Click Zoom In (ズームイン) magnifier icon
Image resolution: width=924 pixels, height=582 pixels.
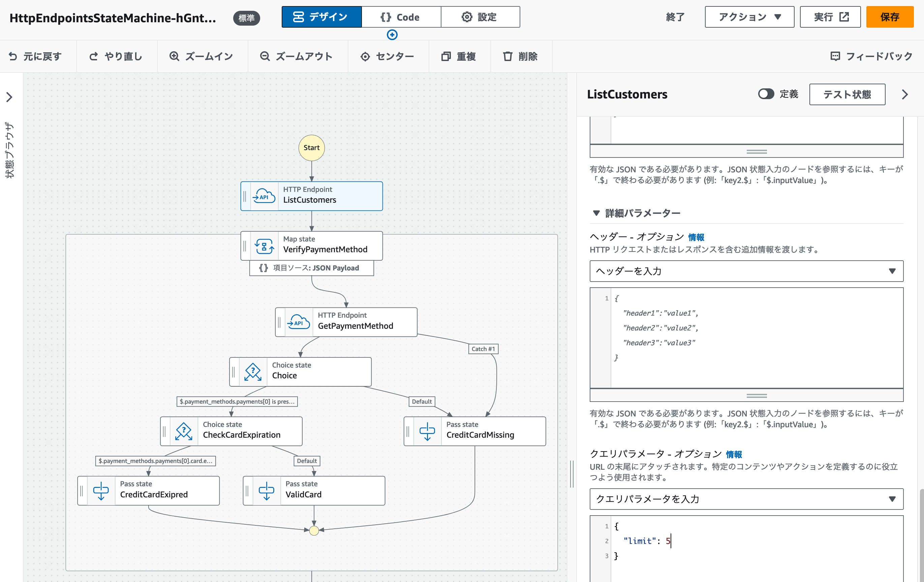coord(174,56)
